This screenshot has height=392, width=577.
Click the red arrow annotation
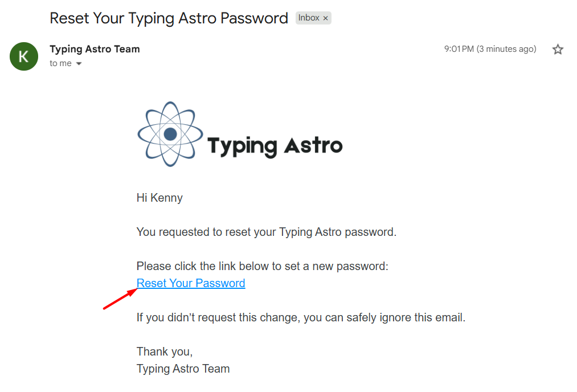[x=120, y=299]
